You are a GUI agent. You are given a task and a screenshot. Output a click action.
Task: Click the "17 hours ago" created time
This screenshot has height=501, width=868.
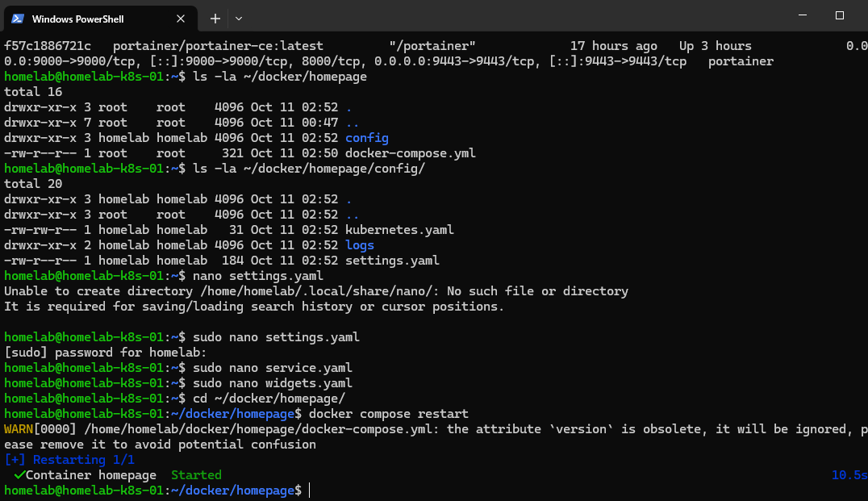click(614, 46)
